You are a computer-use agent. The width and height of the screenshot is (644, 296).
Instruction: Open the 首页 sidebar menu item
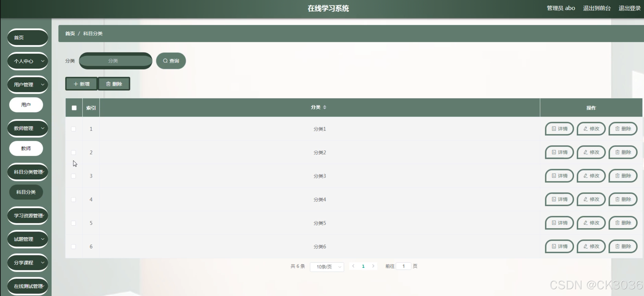[28, 37]
